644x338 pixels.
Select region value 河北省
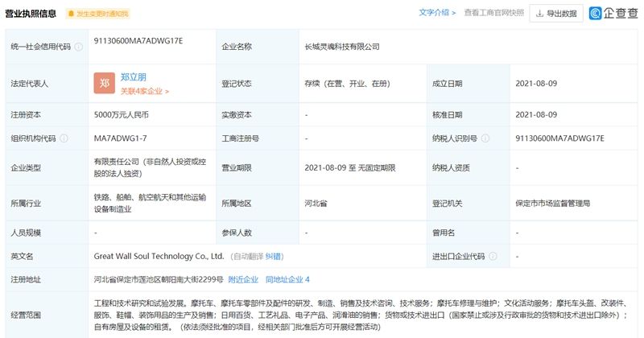point(316,204)
